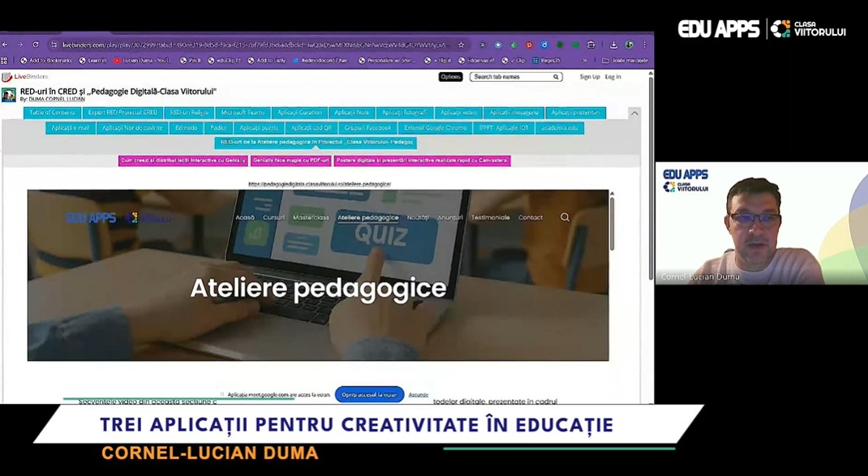
Task: Open the 'Aplicații Curation' tab
Action: point(299,113)
